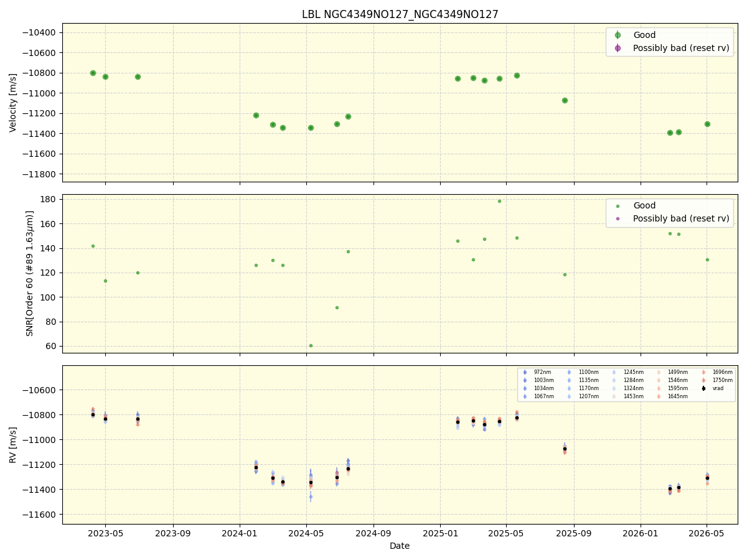This screenshot has height=560, width=747.
Task: Click the green Good marker in velocity legend
Action: (x=618, y=35)
